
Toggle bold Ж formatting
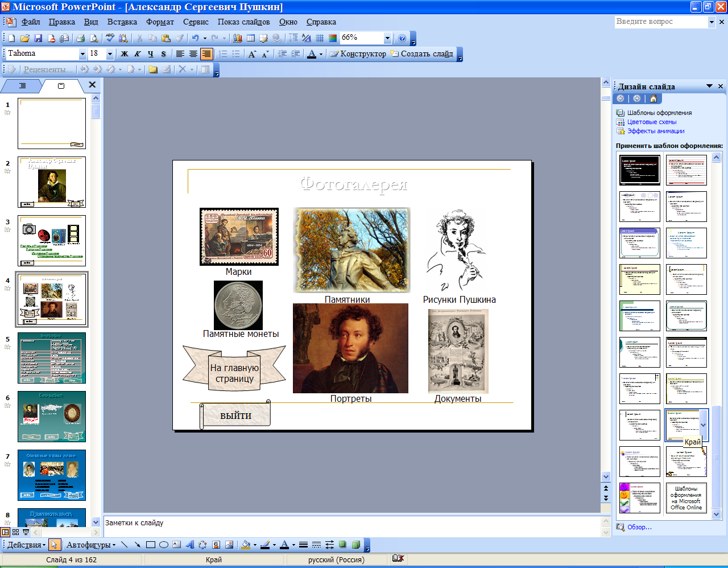125,54
